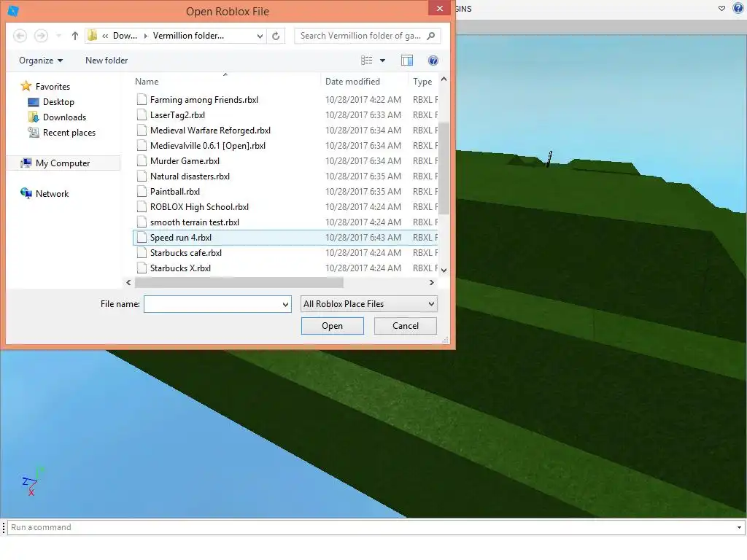Open the recent locations dropdown arrow
The height and width of the screenshot is (560, 747).
click(58, 36)
